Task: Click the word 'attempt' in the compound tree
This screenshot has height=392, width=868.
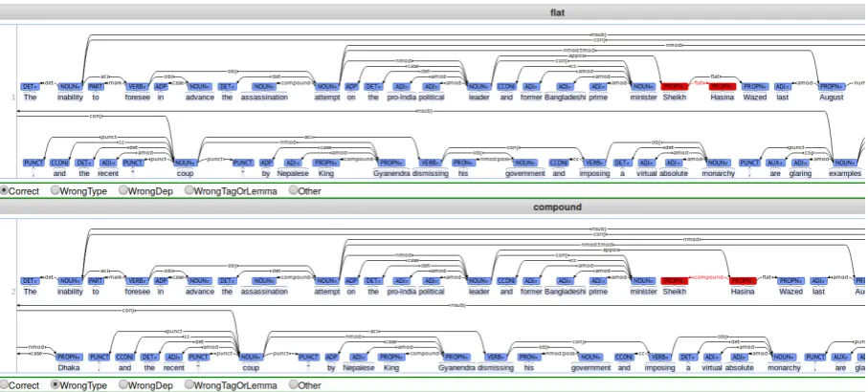Action: coord(327,291)
